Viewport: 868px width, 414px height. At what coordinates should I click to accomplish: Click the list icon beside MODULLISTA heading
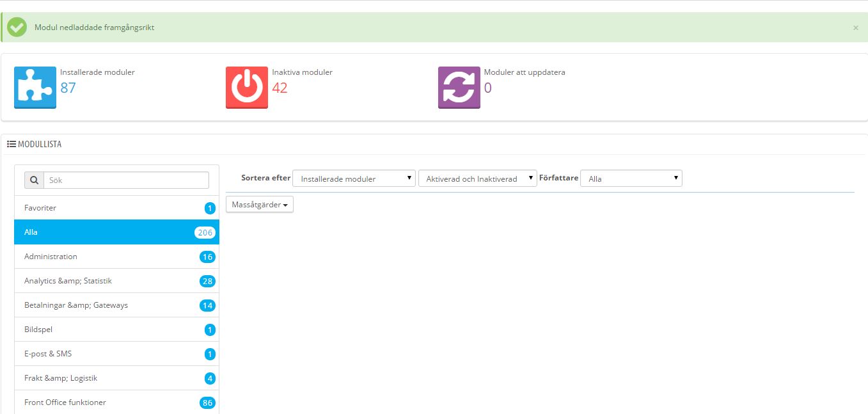12,145
